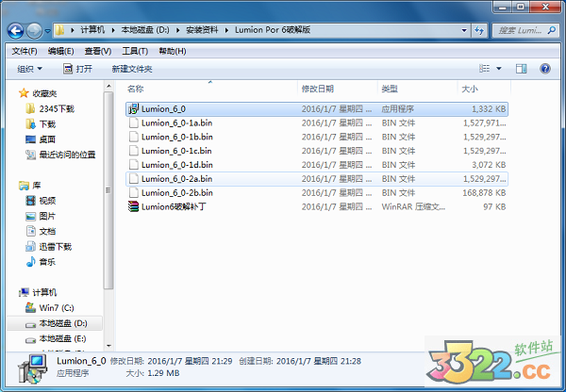Image resolution: width=566 pixels, height=392 pixels.
Task: Click Lumion Por 6破解版 breadcrumb segment
Action: pos(273,30)
